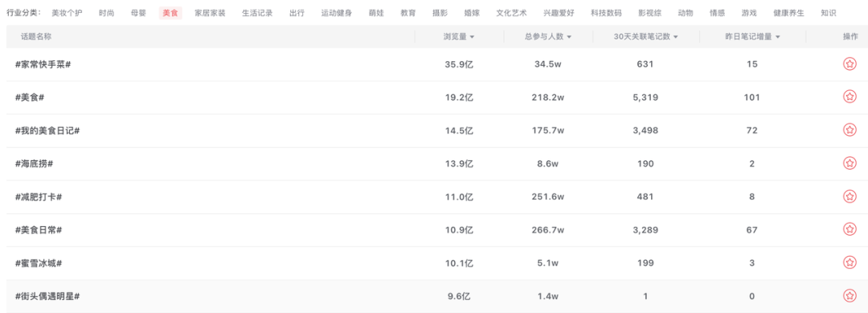Favorite the #家常快手菜# topic star icon

point(850,64)
